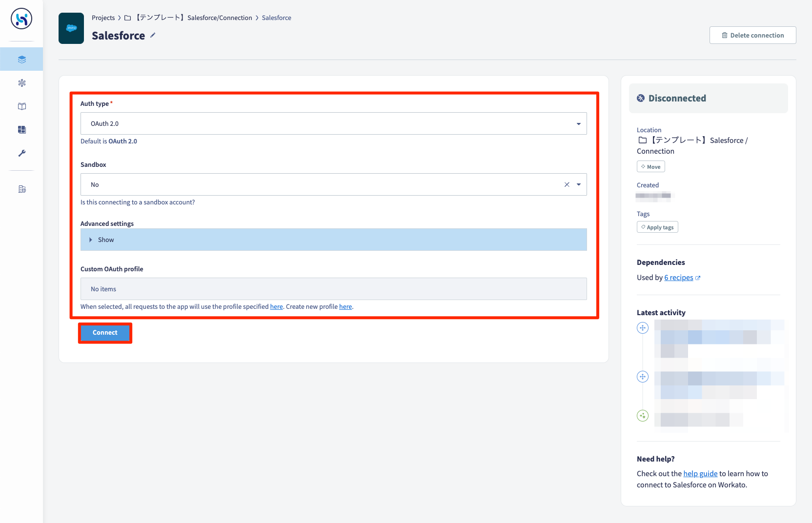The width and height of the screenshot is (812, 523).
Task: Click the Dependencies heading
Action: 661,262
